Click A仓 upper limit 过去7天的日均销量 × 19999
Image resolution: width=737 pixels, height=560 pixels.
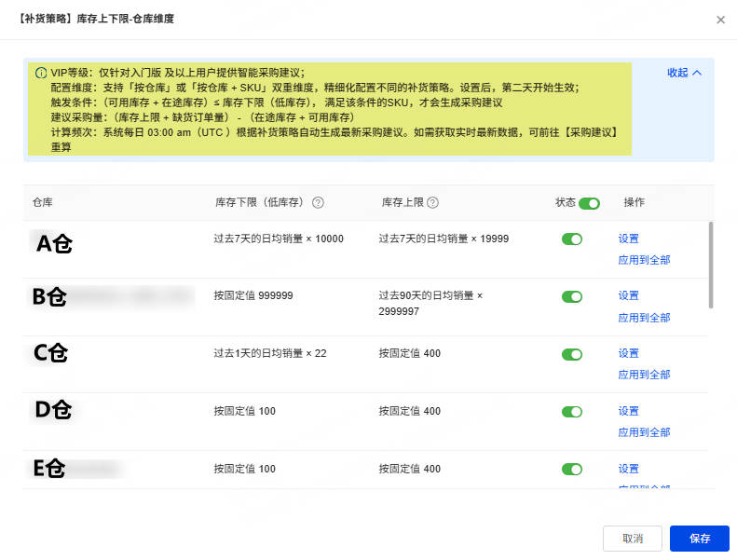click(444, 239)
